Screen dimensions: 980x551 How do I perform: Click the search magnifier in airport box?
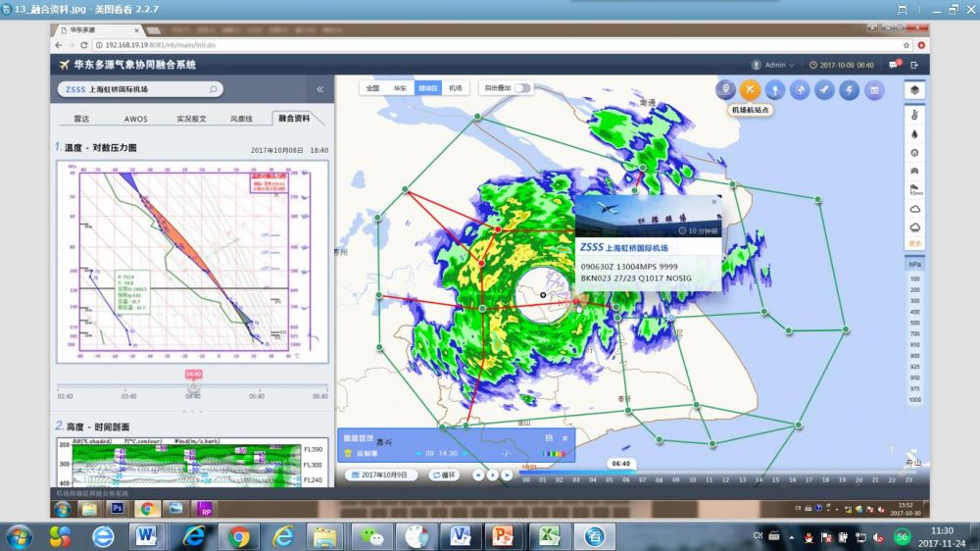pyautogui.click(x=213, y=89)
